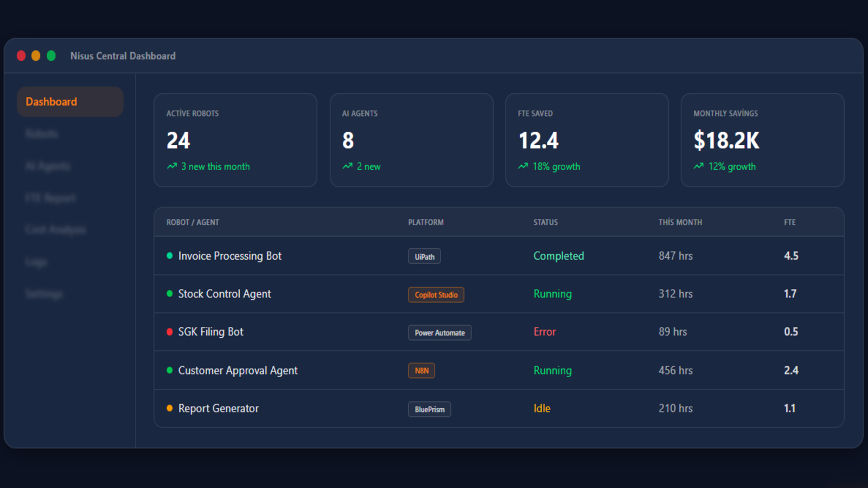
Task: Sort by the PLATFORM column header
Action: tap(426, 222)
